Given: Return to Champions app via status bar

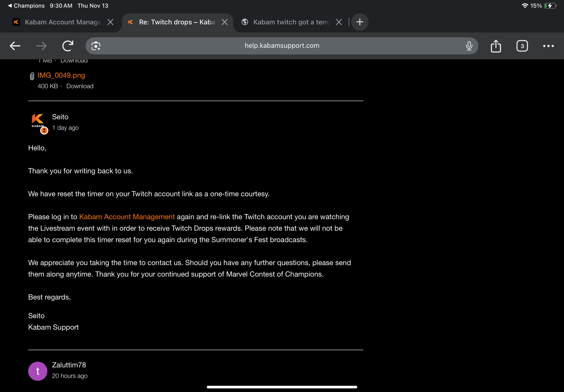Looking at the screenshot, I should click(26, 6).
